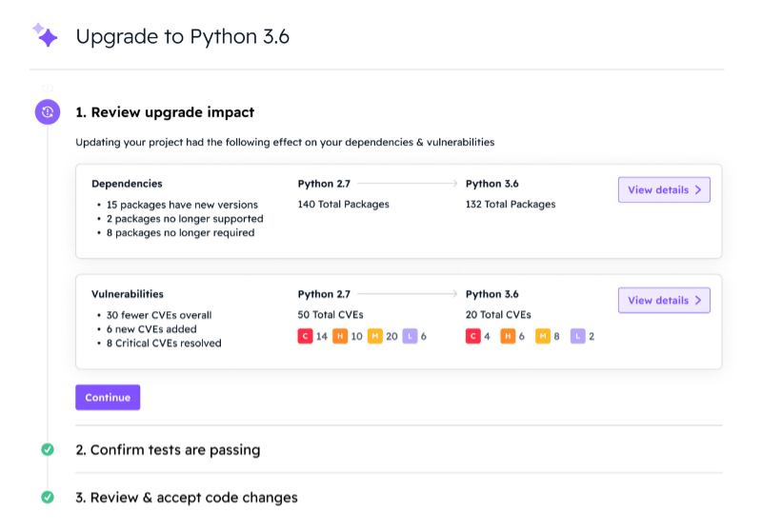Viewport: 762px width, 532px height.
Task: Click the yellow Medium badge under Python 2.7
Action: click(x=374, y=336)
